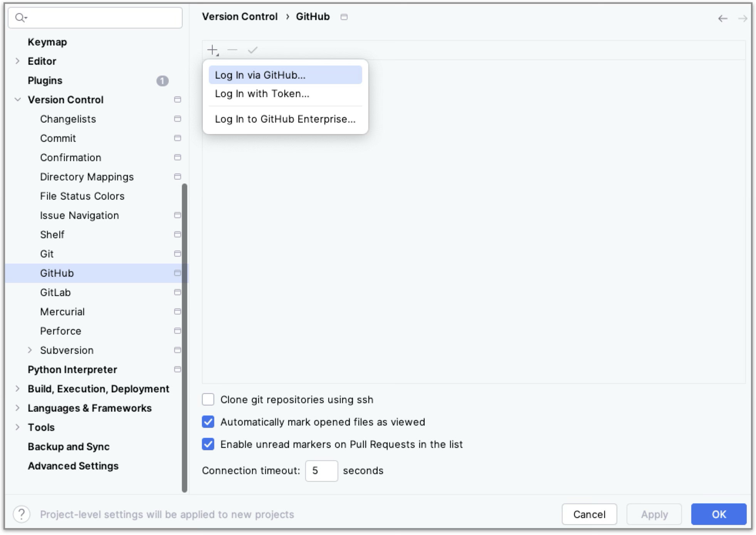Click the settings tree vertical scrollbar

tap(184, 338)
